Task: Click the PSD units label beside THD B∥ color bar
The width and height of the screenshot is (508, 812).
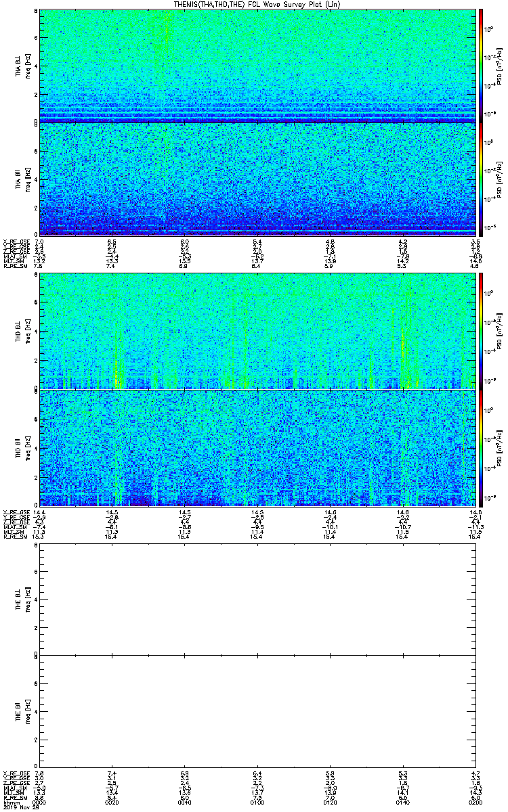Action: click(500, 448)
